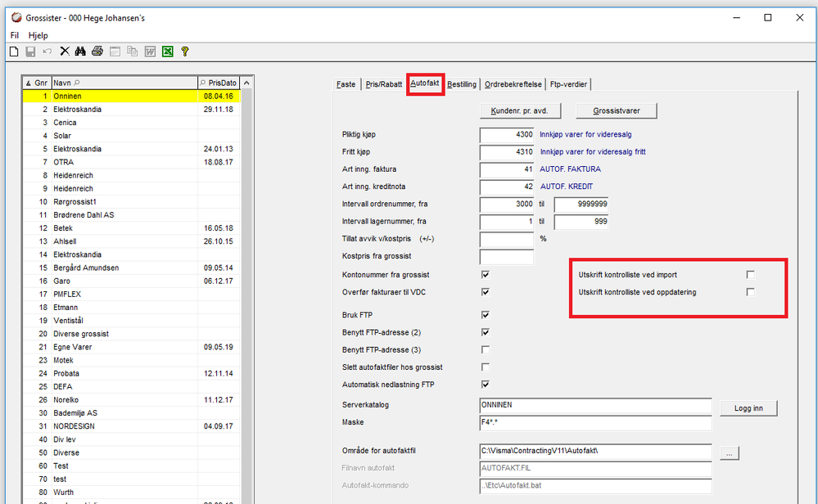
Task: Click the New document toolbar icon
Action: tap(13, 52)
